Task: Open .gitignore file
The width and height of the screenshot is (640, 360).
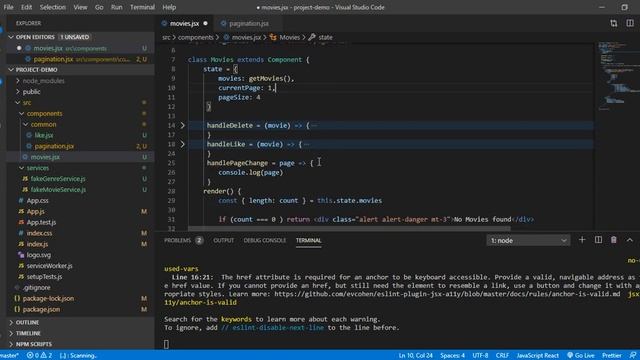Action: (x=36, y=287)
